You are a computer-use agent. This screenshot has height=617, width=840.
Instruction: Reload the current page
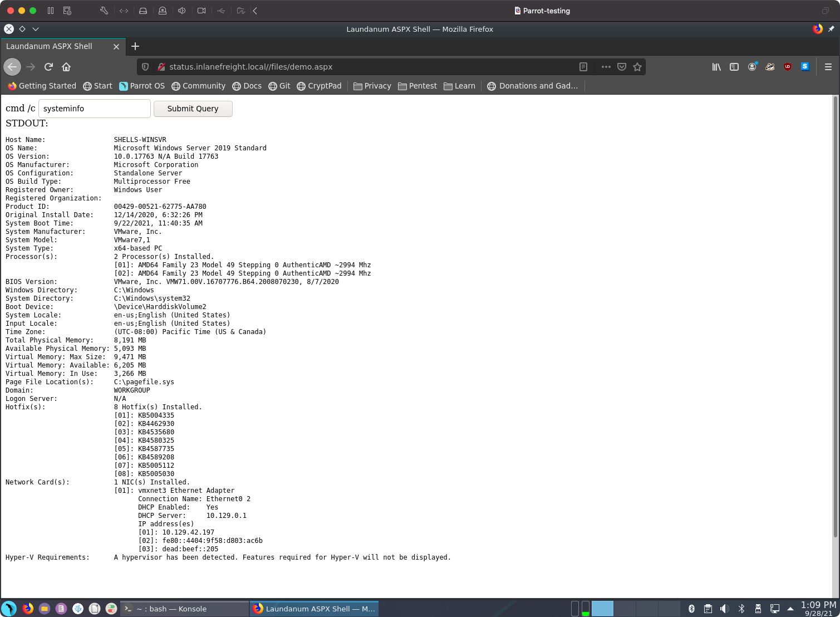pyautogui.click(x=48, y=67)
